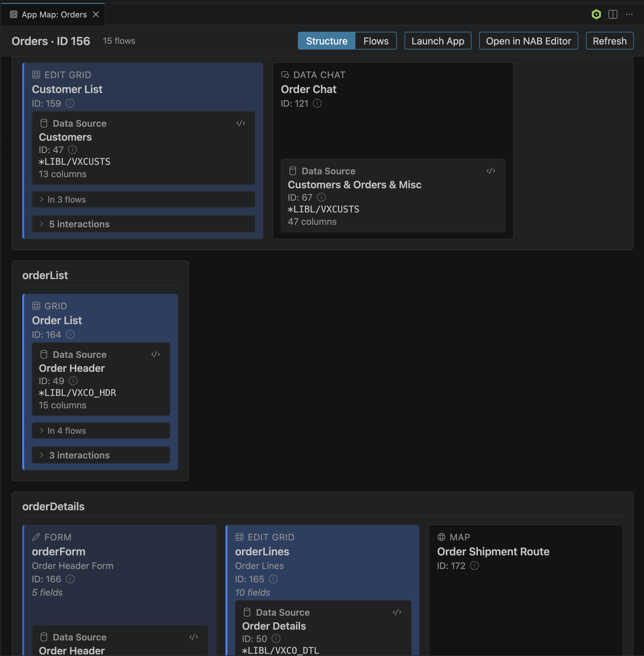644x656 pixels.
Task: Switch to the Flows view
Action: 376,41
